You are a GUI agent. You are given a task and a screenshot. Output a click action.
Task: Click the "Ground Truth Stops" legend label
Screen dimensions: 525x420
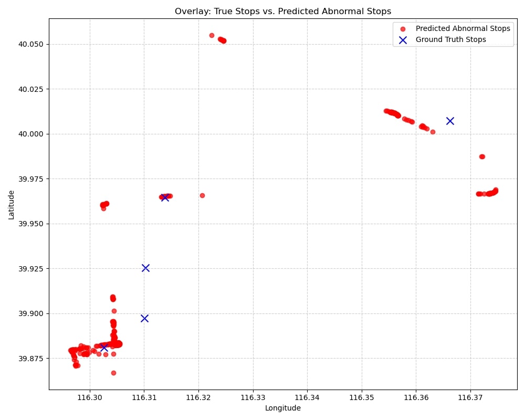click(450, 39)
